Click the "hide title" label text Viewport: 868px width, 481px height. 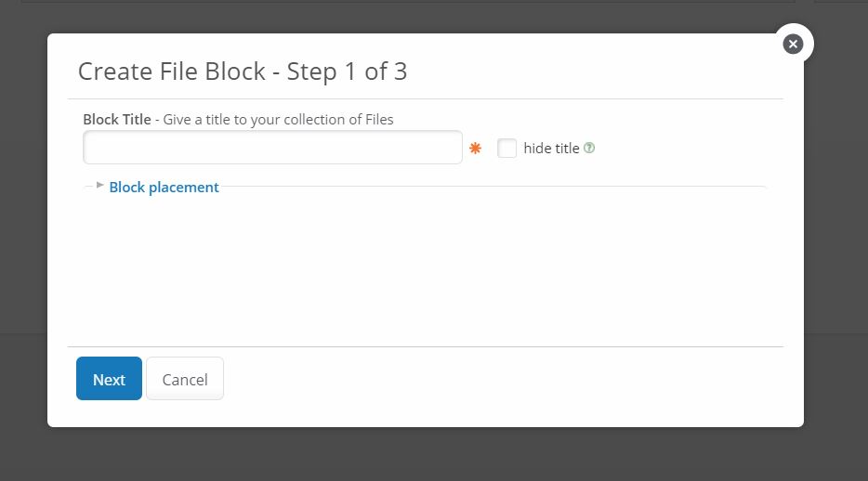point(551,148)
